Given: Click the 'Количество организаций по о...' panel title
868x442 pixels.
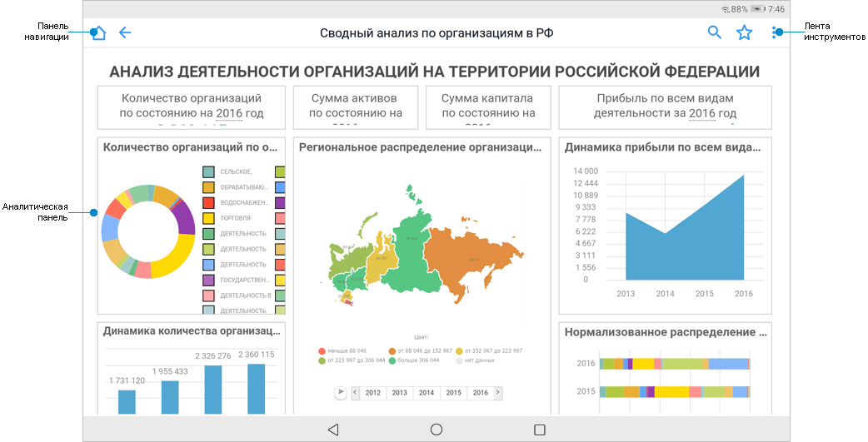Looking at the screenshot, I should pyautogui.click(x=190, y=147).
